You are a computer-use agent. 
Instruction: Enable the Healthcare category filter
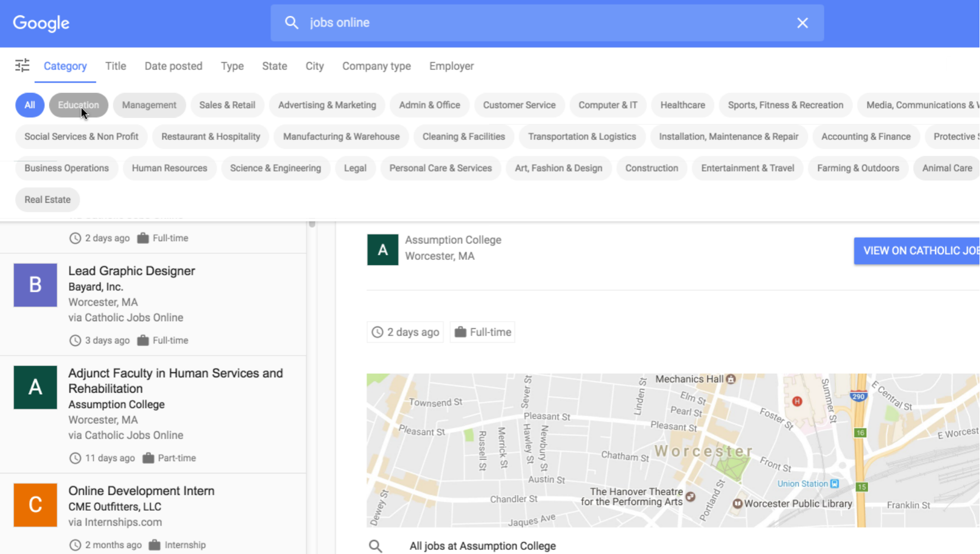(683, 105)
